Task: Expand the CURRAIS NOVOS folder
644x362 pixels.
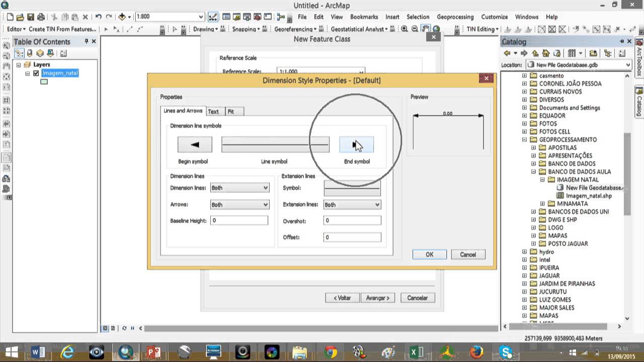Action: click(525, 92)
